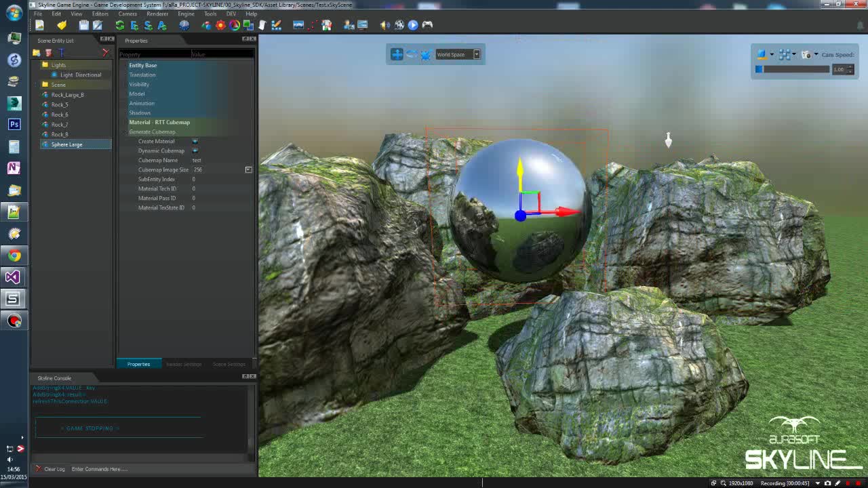This screenshot has height=488, width=868.
Task: Click the speaker audio toolbar icon
Action: pyautogui.click(x=384, y=25)
